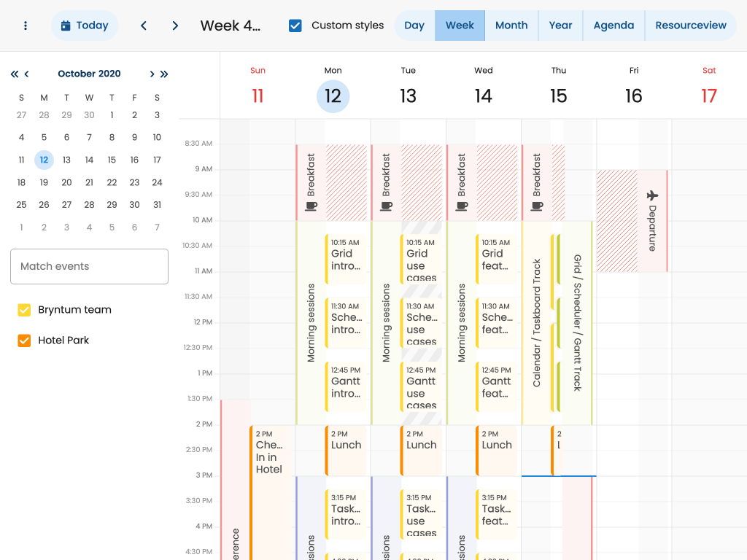The width and height of the screenshot is (747, 560).
Task: Toggle the Custom styles checkbox
Action: coord(295,26)
